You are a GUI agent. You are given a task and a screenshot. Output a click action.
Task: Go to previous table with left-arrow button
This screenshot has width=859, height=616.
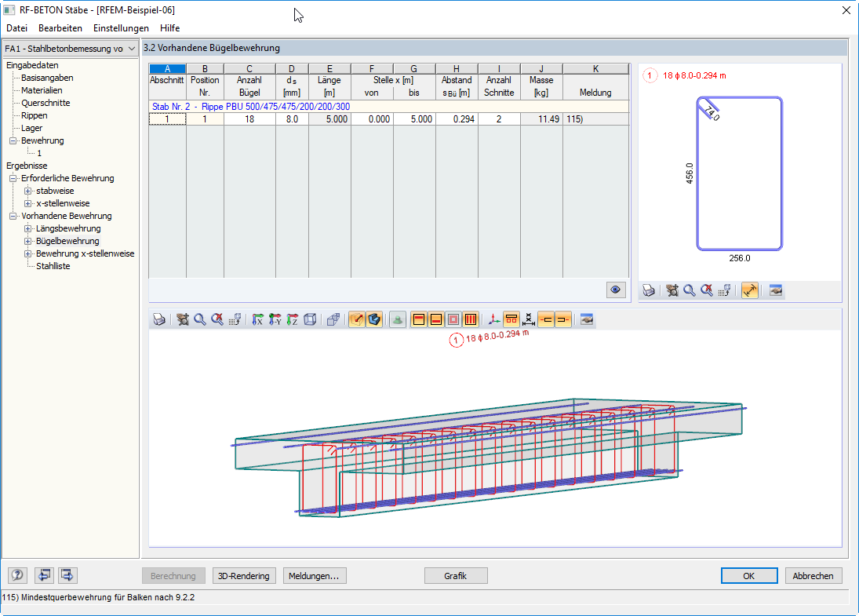pyautogui.click(x=45, y=575)
